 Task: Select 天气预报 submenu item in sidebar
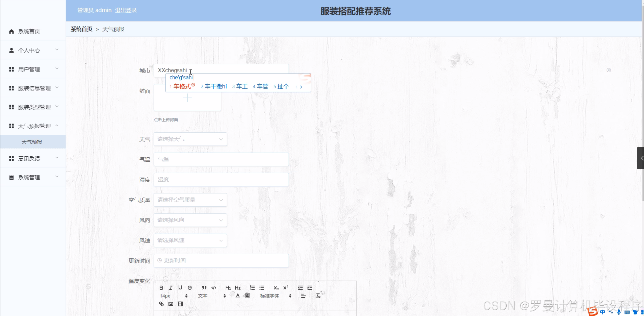[x=32, y=142]
